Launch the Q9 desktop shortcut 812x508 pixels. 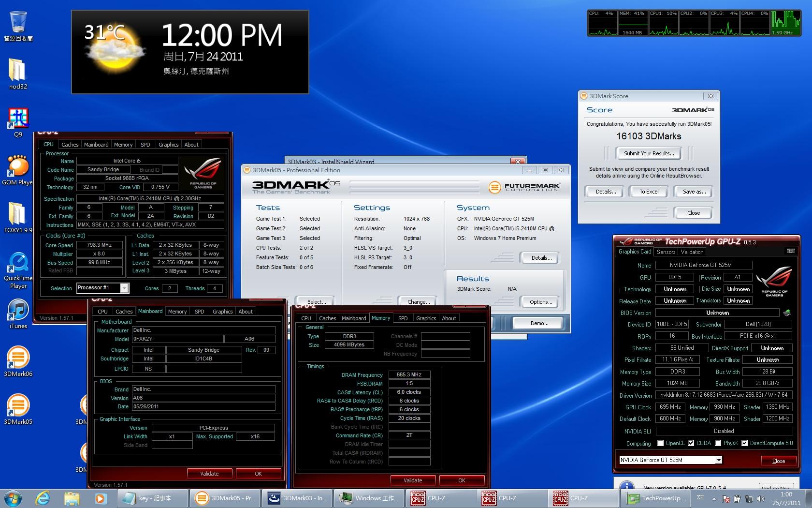pyautogui.click(x=18, y=122)
